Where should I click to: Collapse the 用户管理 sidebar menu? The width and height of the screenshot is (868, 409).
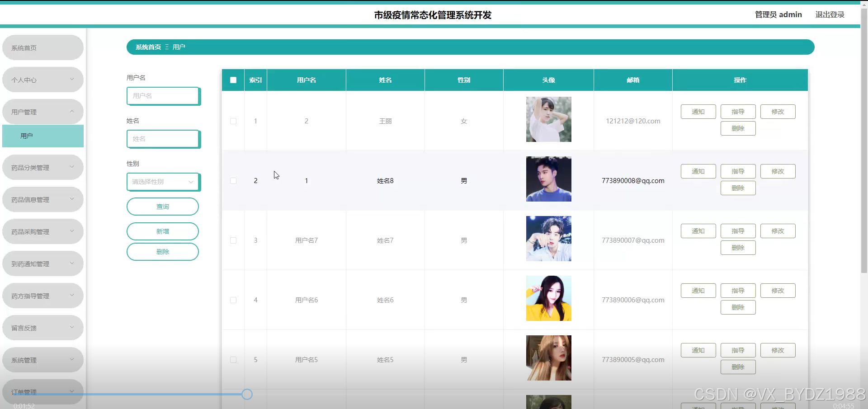point(43,112)
